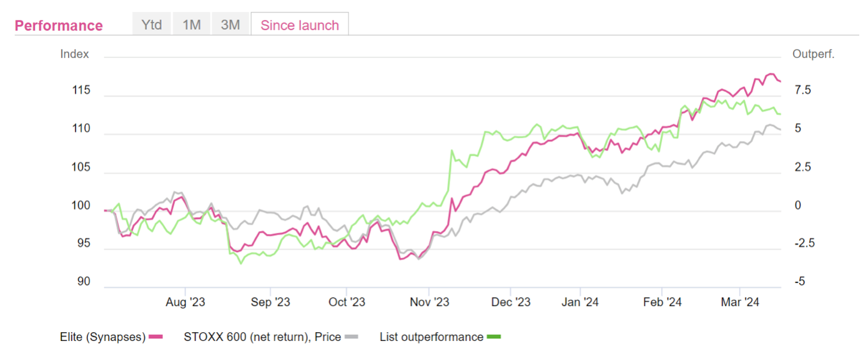Click the Mar '24 axis label
Screen dimensions: 868x364
(x=739, y=303)
